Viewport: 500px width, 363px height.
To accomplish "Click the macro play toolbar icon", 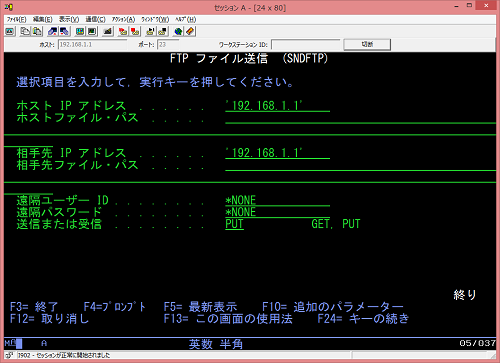I will click(150, 31).
